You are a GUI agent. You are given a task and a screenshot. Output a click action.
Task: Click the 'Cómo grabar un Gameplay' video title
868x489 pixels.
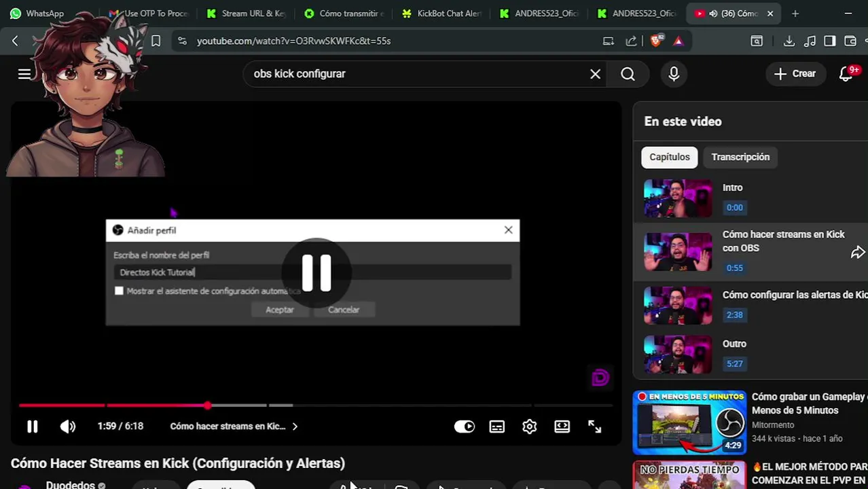pos(810,403)
